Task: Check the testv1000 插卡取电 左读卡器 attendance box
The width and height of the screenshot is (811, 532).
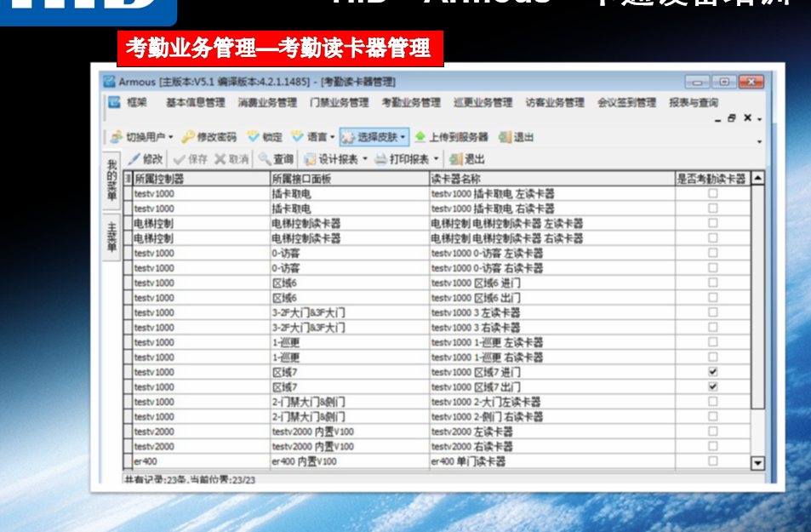Action: coord(713,193)
